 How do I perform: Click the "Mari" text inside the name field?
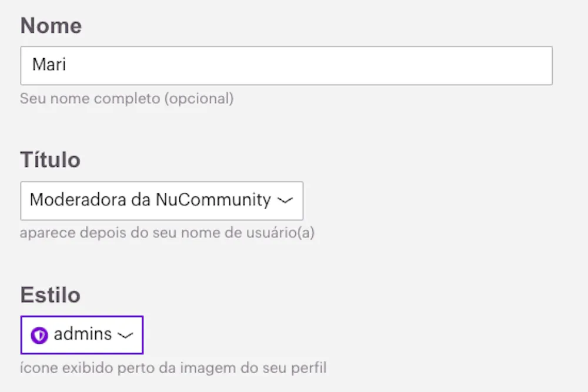point(49,65)
